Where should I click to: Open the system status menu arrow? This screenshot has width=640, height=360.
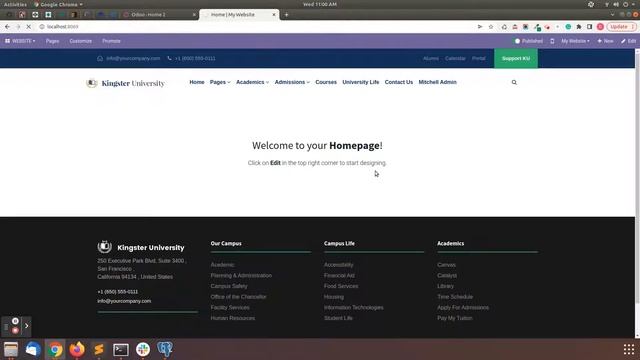click(634, 4)
